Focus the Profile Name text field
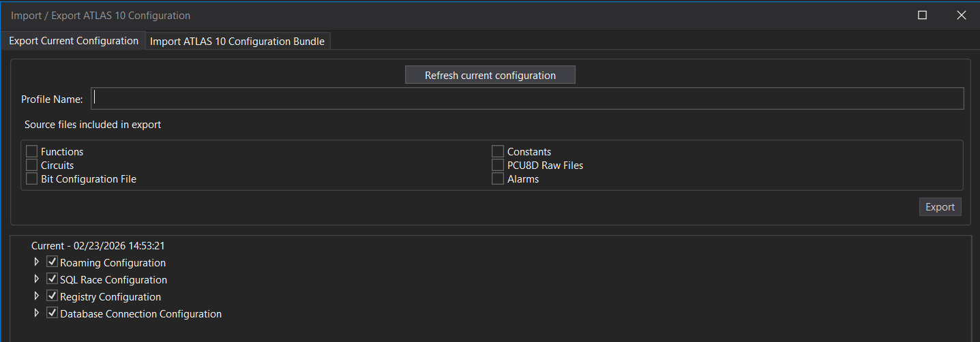This screenshot has height=342, width=980. tap(526, 99)
